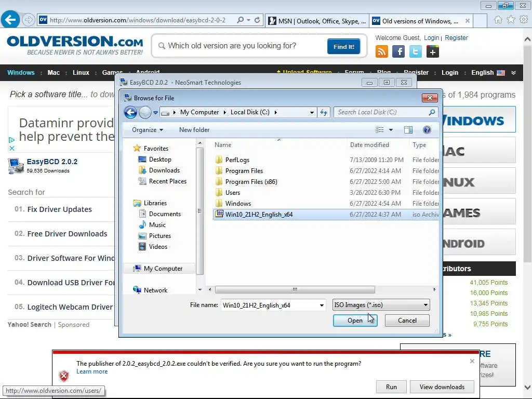
Task: Toggle the preview pane icon
Action: click(x=408, y=129)
